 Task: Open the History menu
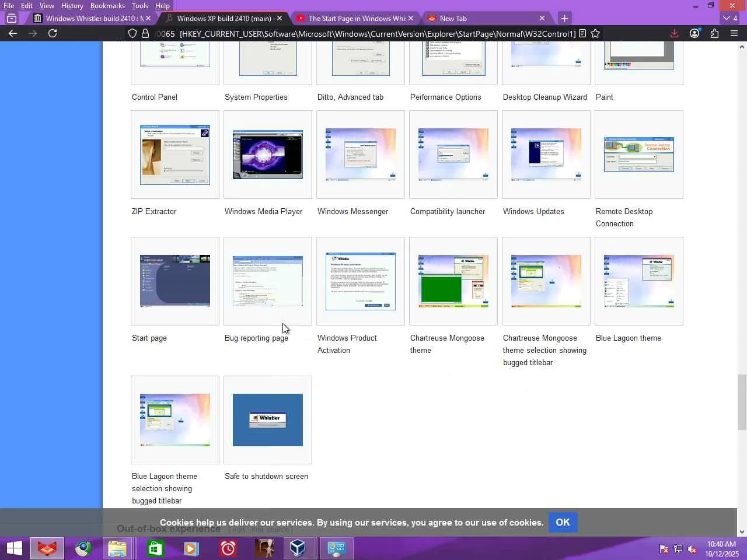tap(72, 6)
